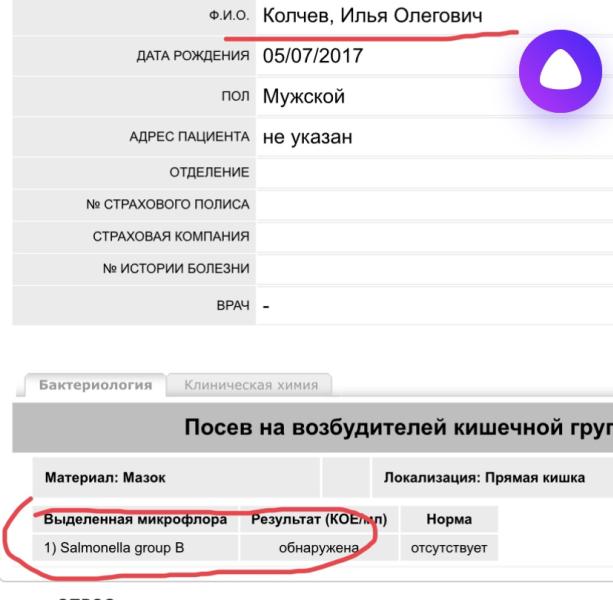Screen dimensions: 613x600
Task: Click the Результат (КОЕ/мл) column header
Action: point(319,519)
